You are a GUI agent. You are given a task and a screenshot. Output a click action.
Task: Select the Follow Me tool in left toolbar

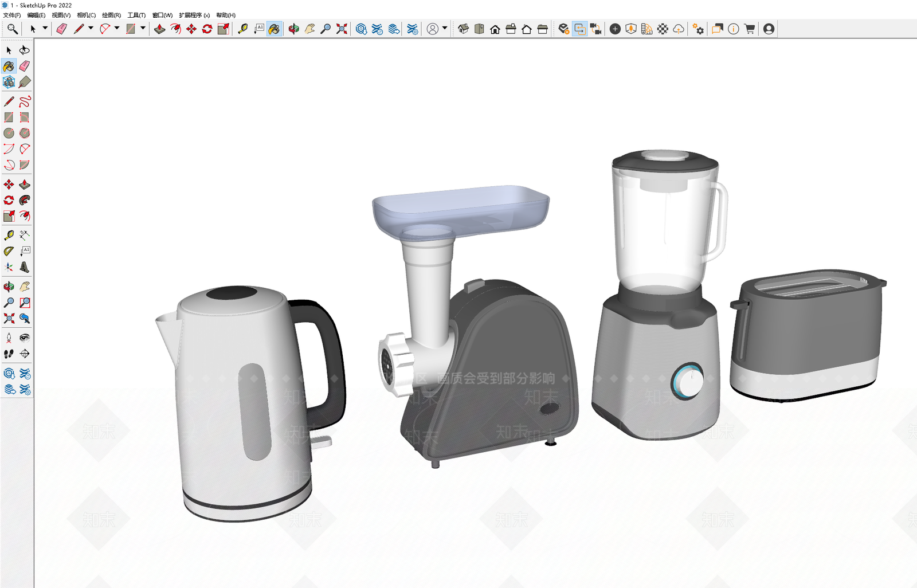[25, 200]
